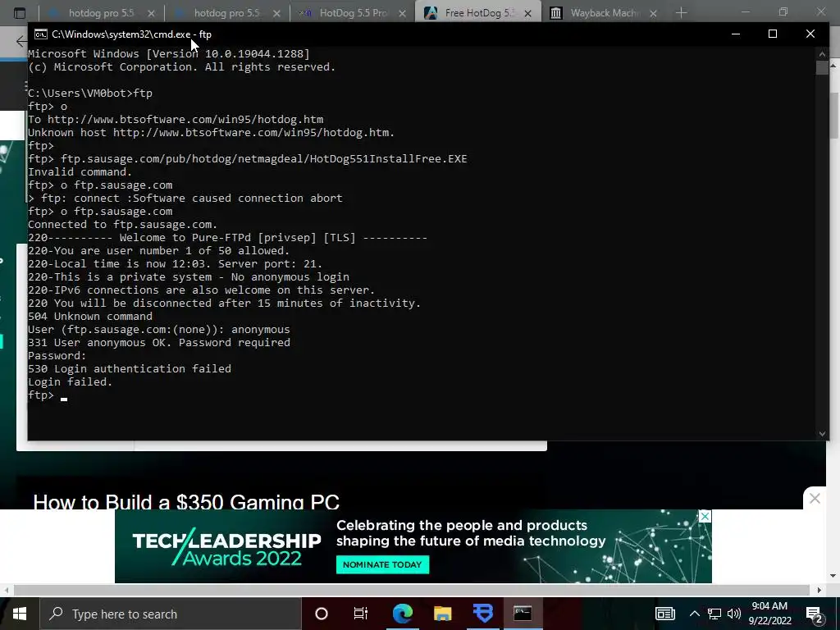The height and width of the screenshot is (630, 840).
Task: Select the 'Free HotDog 5.5' browser tab
Action: click(x=478, y=13)
